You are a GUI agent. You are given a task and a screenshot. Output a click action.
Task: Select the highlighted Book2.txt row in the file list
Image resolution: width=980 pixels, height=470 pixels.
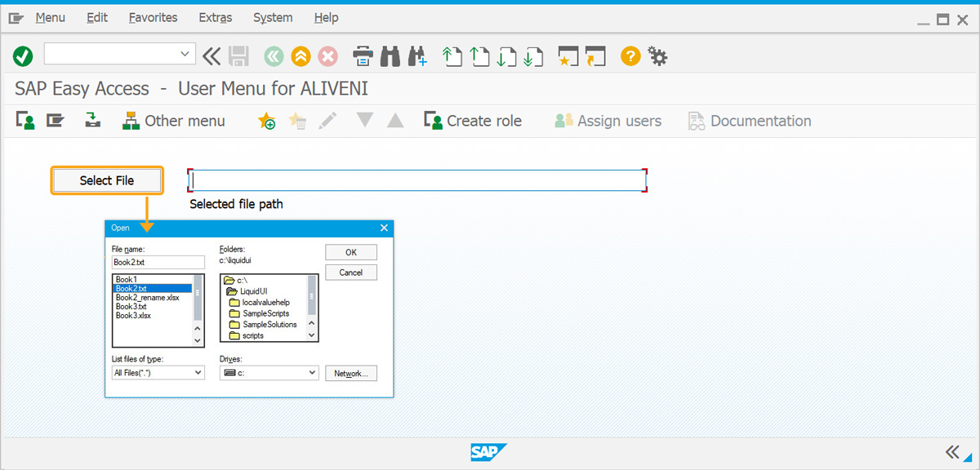click(152, 289)
